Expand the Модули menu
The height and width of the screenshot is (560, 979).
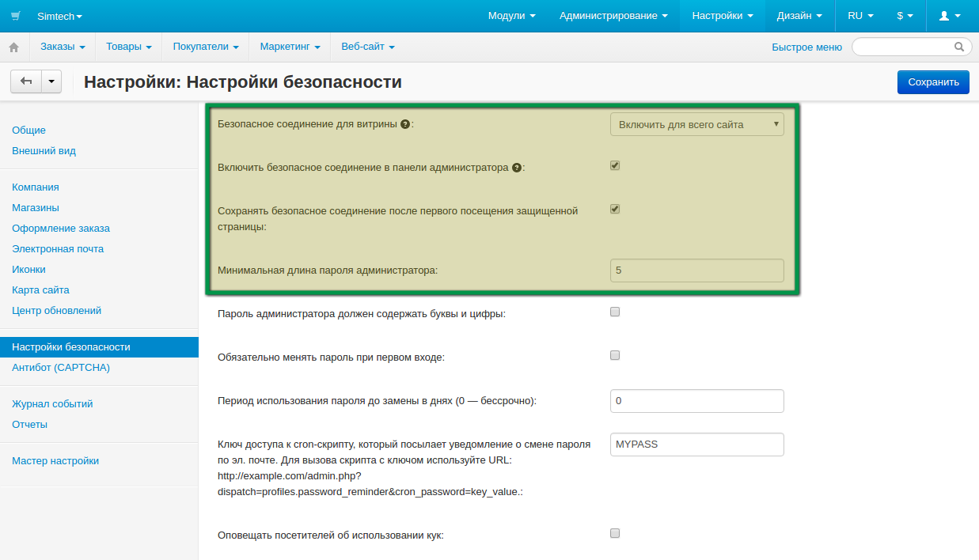pos(511,16)
